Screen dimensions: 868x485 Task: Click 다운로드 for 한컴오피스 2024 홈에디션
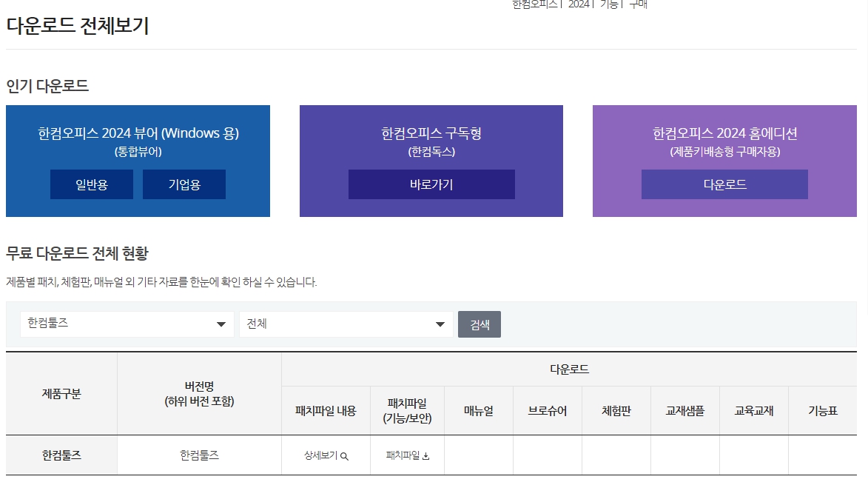[724, 184]
